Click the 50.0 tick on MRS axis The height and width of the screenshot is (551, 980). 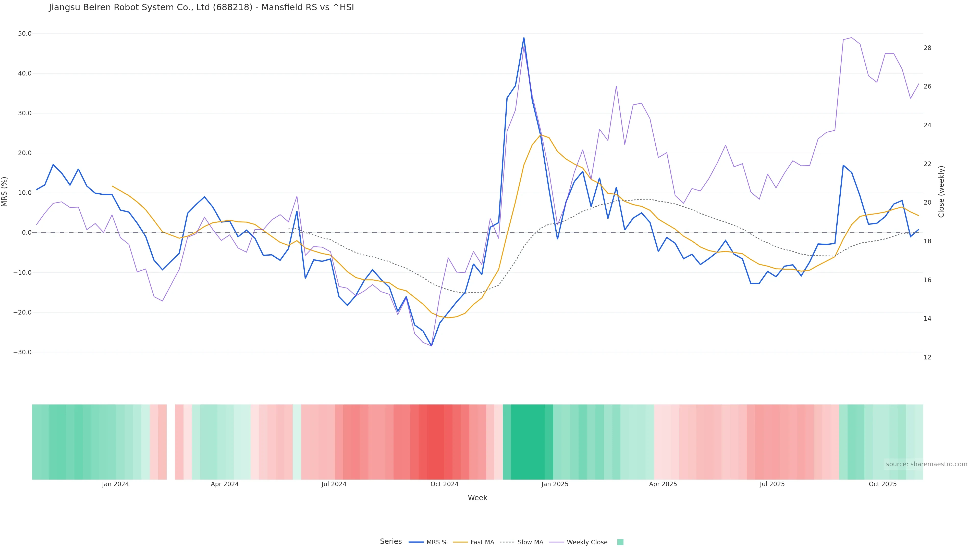pos(25,34)
